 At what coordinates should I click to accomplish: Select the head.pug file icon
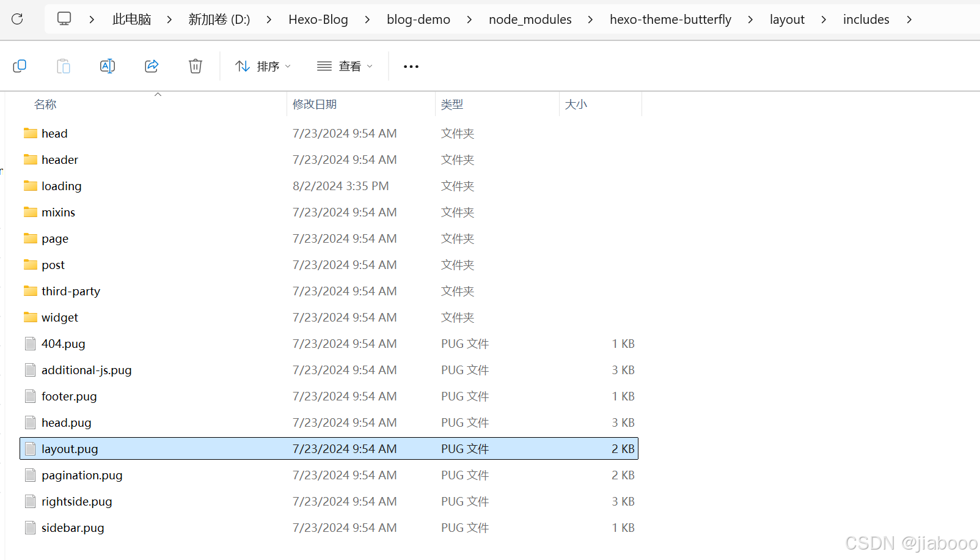pos(31,422)
